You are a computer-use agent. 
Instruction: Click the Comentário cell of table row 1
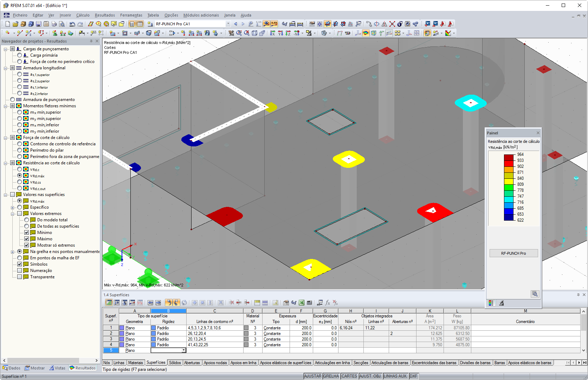tap(525, 328)
